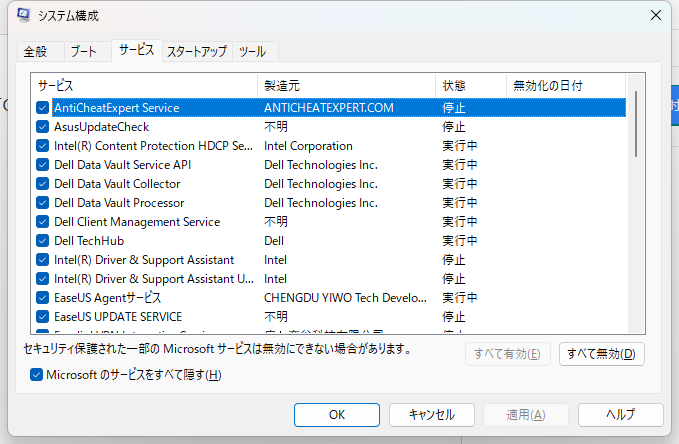Open the スタートアップ tab

coord(196,51)
